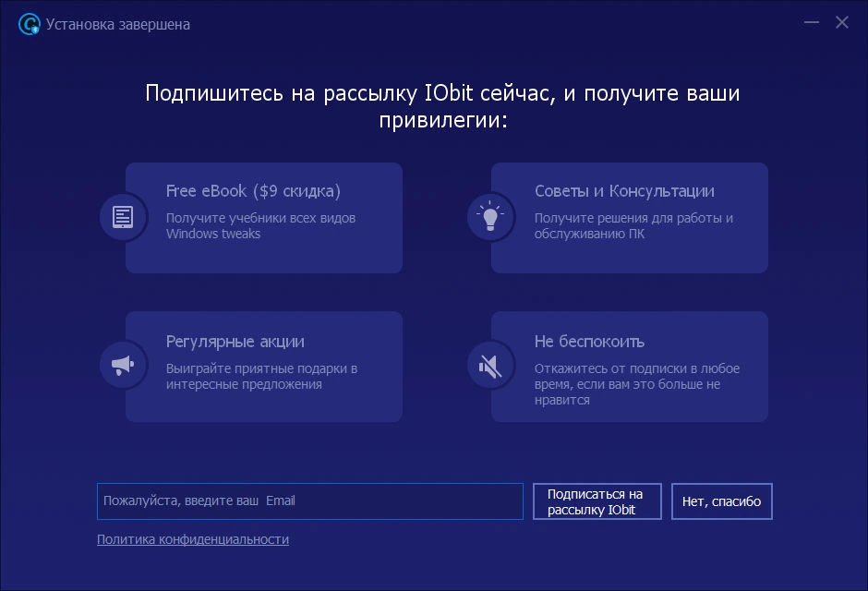Close the installer window
Image resolution: width=868 pixels, height=591 pixels.
pyautogui.click(x=842, y=22)
